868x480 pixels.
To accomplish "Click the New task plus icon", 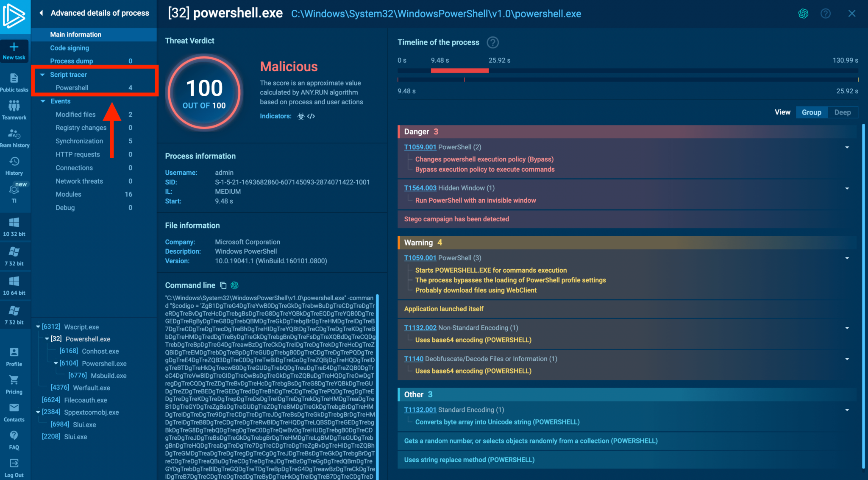I will click(x=14, y=47).
